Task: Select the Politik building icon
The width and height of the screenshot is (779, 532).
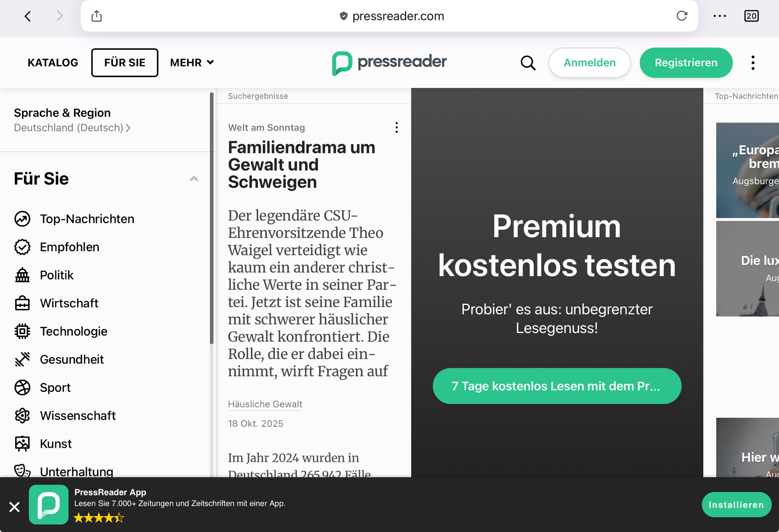Action: (22, 275)
